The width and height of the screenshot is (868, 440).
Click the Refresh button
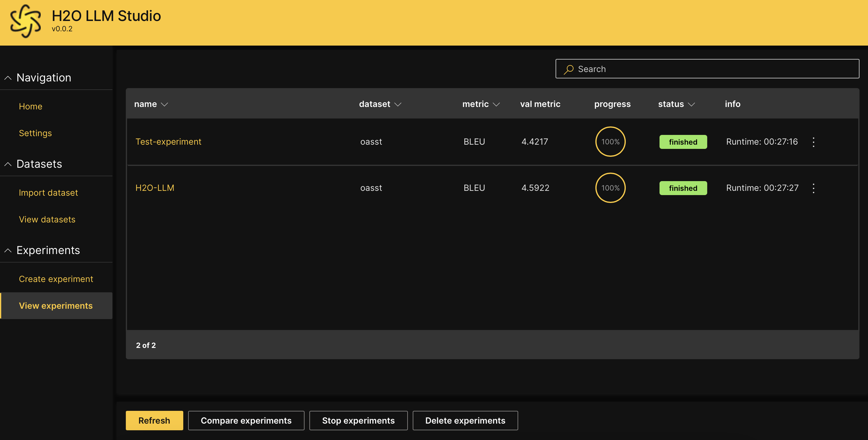pyautogui.click(x=154, y=421)
